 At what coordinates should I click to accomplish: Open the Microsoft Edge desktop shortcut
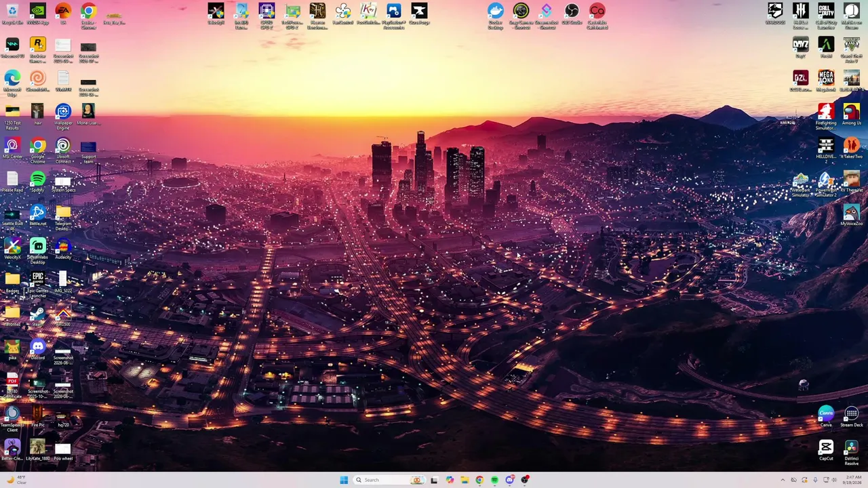point(12,84)
